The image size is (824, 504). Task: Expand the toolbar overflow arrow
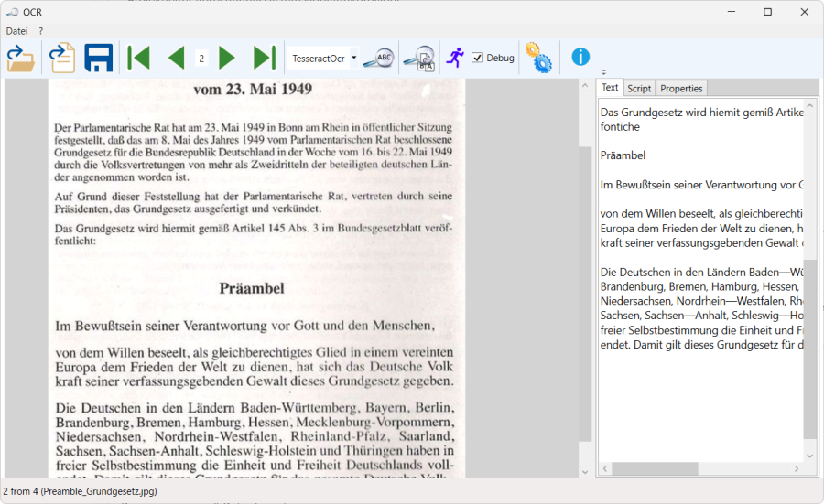click(603, 72)
